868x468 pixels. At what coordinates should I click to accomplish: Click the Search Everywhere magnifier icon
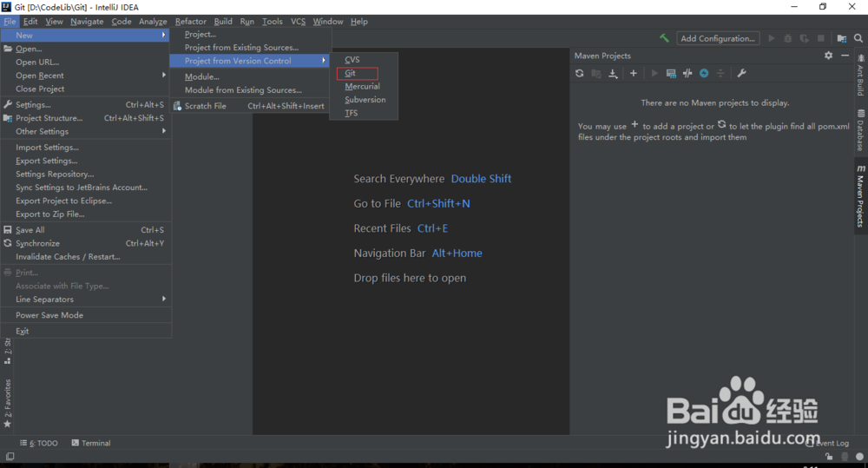coord(858,38)
